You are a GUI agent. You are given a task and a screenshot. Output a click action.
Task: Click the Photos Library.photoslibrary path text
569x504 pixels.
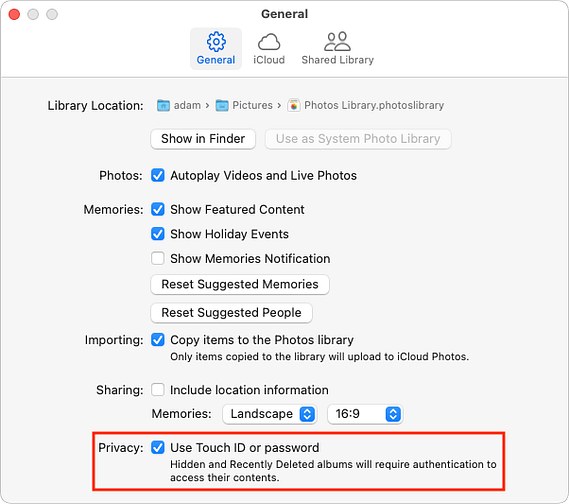tap(374, 105)
